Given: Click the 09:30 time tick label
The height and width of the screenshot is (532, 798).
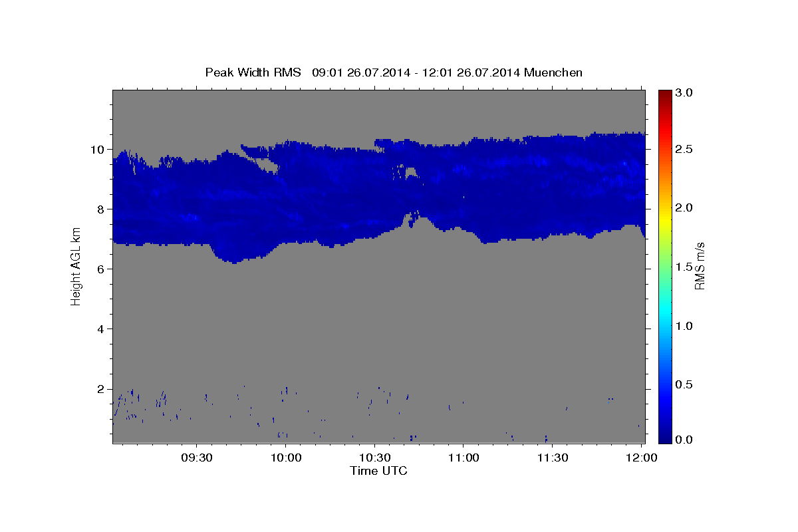Looking at the screenshot, I should [x=197, y=458].
